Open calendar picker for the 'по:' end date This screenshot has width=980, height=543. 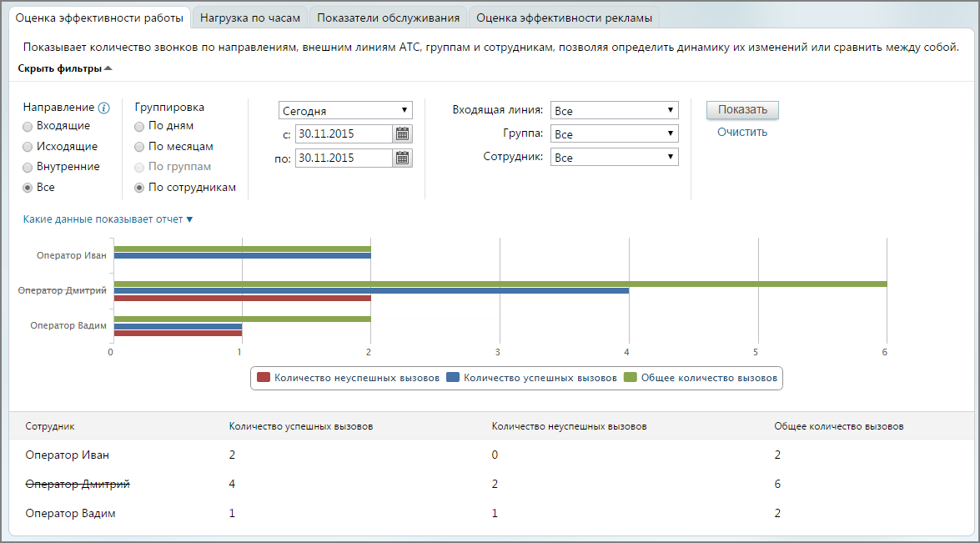tap(403, 158)
